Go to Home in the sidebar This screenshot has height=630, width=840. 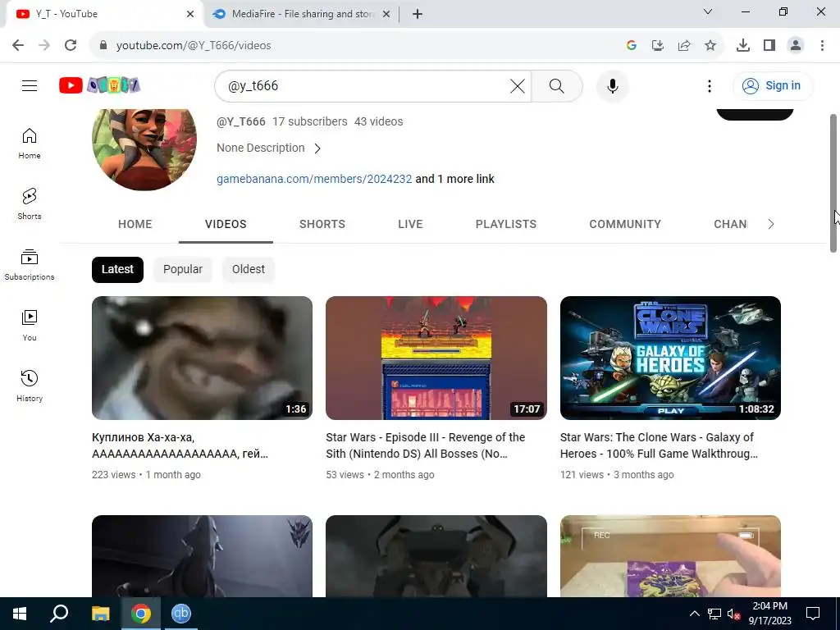[x=30, y=144]
